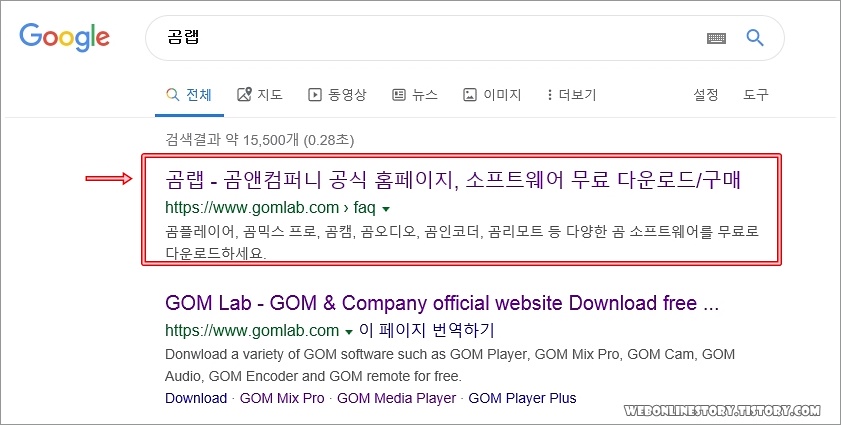
Task: Click the blue search magnifier icon
Action: (755, 38)
